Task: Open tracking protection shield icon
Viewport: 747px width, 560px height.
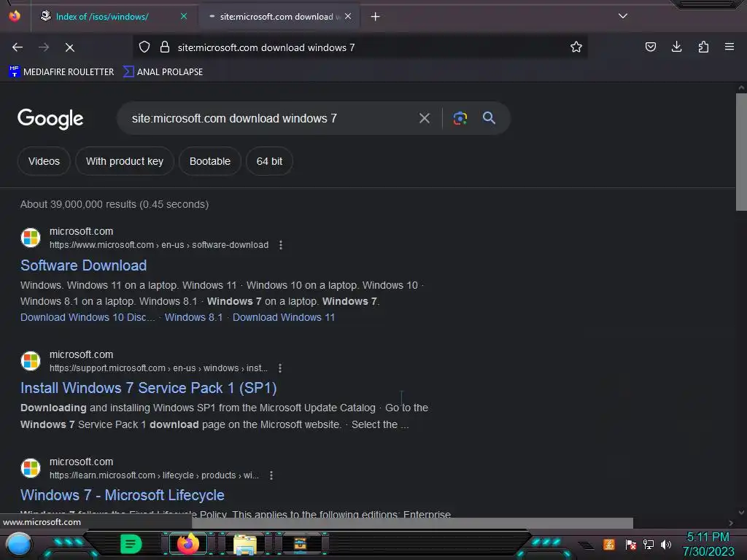Action: pyautogui.click(x=144, y=47)
